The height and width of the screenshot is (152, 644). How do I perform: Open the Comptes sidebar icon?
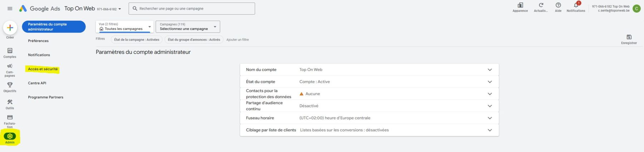10,51
